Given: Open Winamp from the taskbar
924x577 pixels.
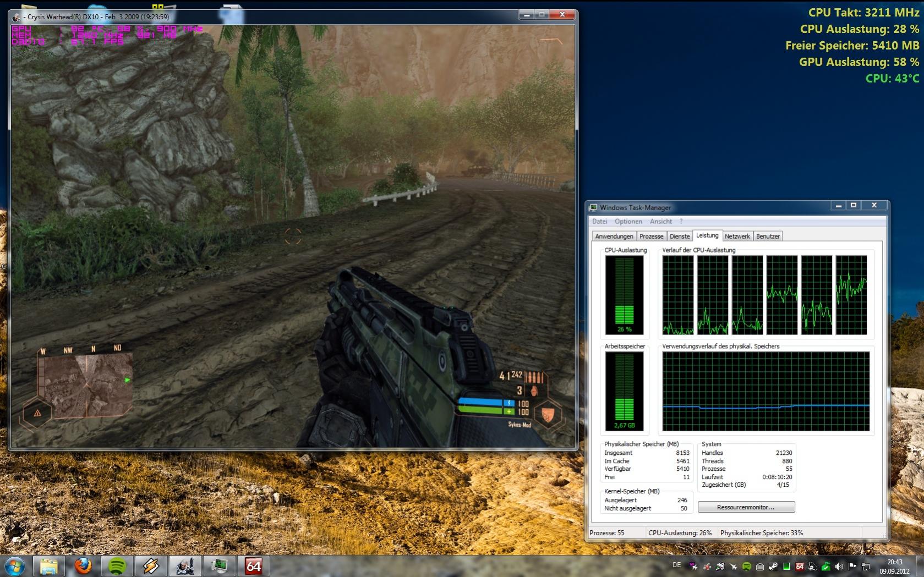Looking at the screenshot, I should (151, 566).
